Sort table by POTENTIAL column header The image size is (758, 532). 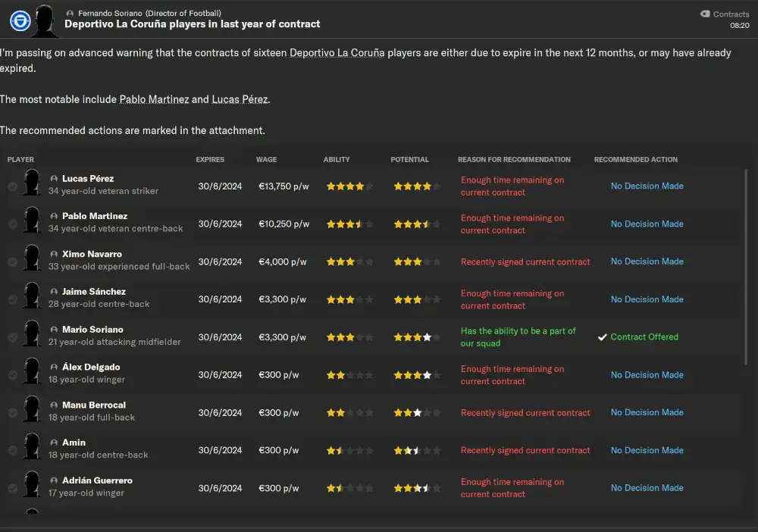[x=409, y=159]
